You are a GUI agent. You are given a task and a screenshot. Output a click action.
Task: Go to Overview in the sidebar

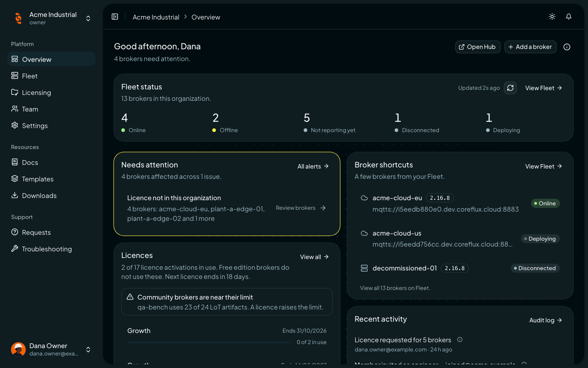(51, 59)
